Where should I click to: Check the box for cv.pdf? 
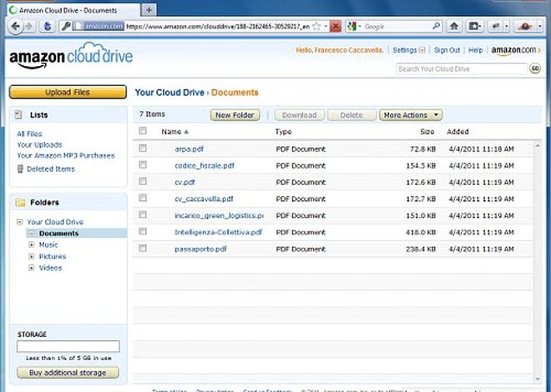point(143,182)
